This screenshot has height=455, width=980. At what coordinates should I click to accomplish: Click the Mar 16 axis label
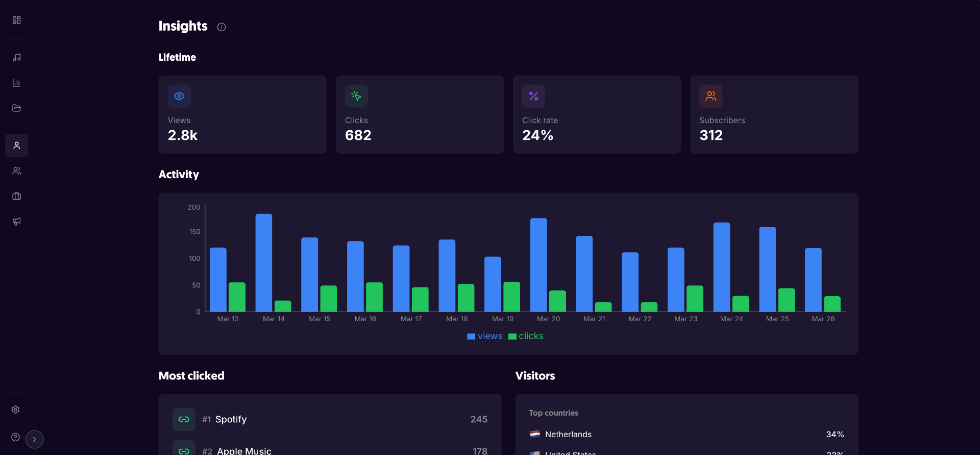365,319
